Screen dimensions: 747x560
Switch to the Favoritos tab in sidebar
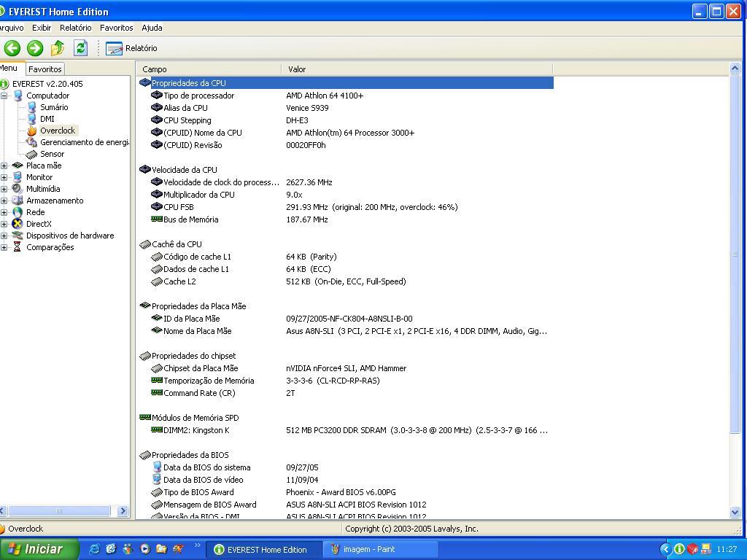point(44,69)
